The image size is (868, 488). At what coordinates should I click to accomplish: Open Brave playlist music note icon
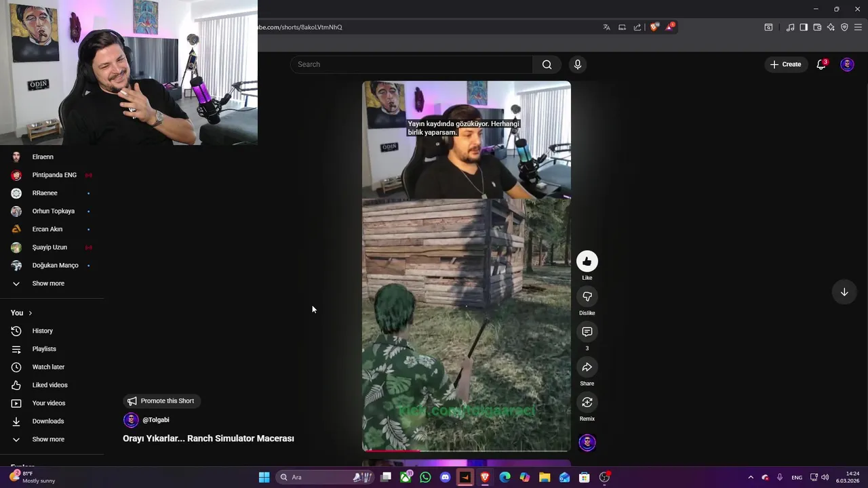[x=790, y=27]
